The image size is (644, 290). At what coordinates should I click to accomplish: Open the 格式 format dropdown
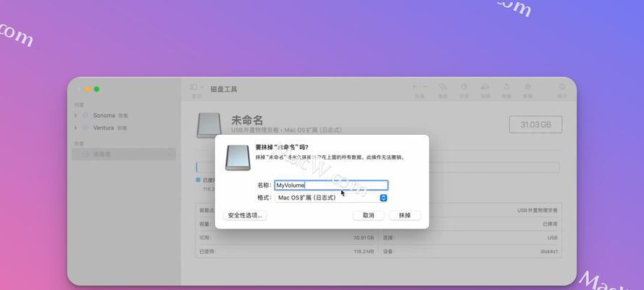pos(331,198)
